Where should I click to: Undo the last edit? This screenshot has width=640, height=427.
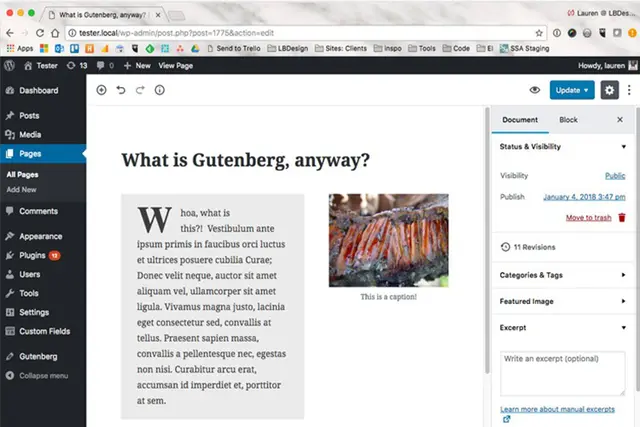pos(121,90)
